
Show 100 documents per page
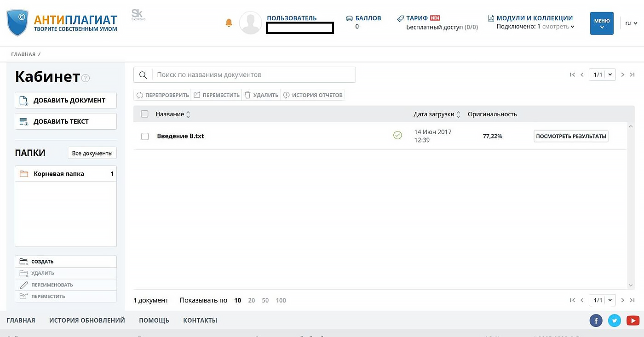[281, 300]
